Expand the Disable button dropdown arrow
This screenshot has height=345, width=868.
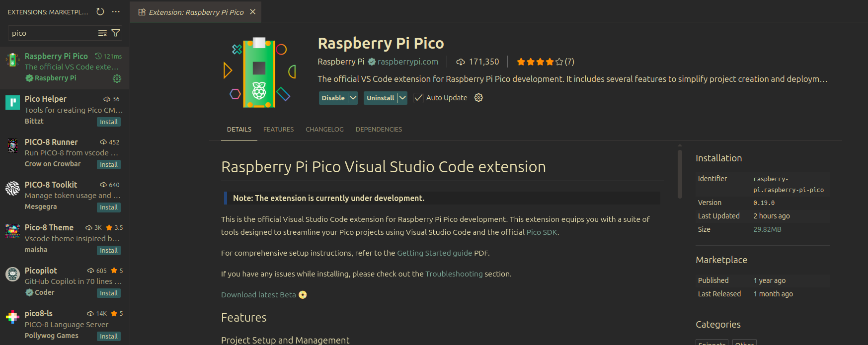(x=353, y=98)
